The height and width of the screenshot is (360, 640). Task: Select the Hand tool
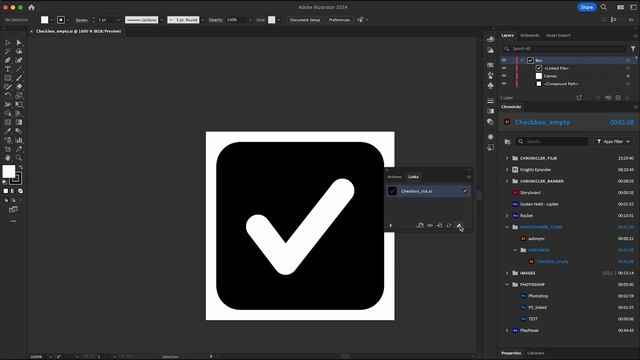point(8,158)
